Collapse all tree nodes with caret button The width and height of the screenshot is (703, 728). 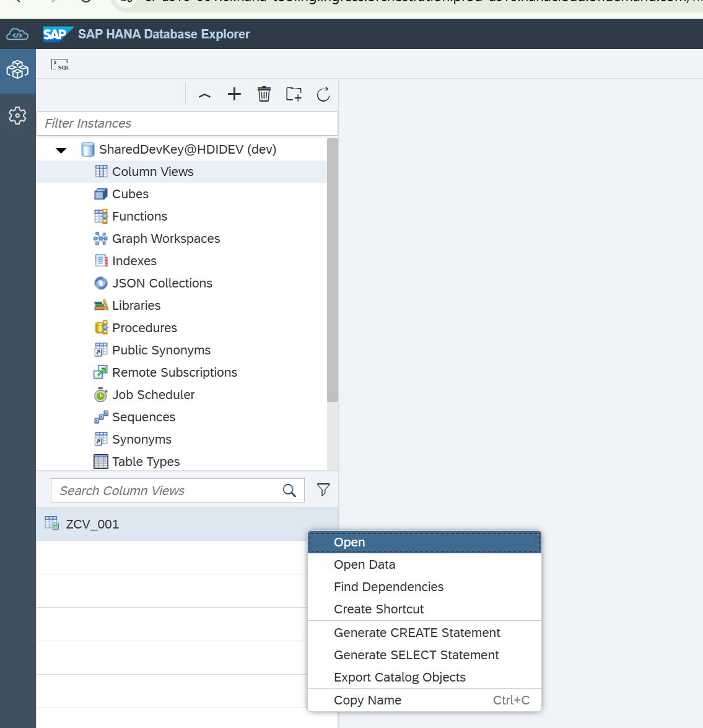[204, 95]
